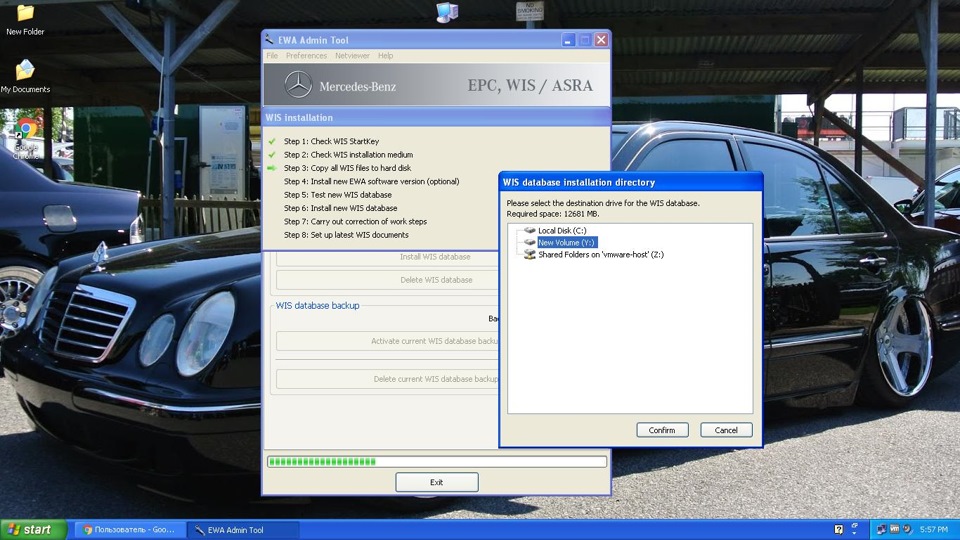Click the Required space: 12681 MB text
This screenshot has height=540, width=960.
[553, 214]
